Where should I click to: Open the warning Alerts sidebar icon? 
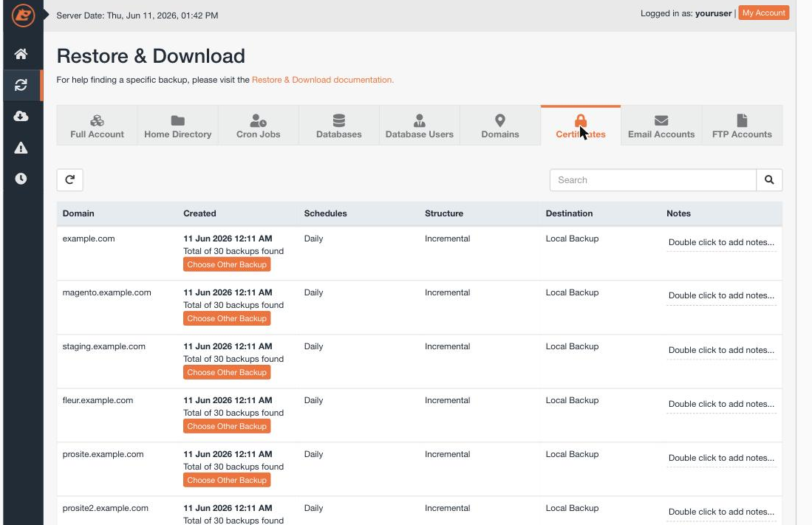click(x=21, y=148)
